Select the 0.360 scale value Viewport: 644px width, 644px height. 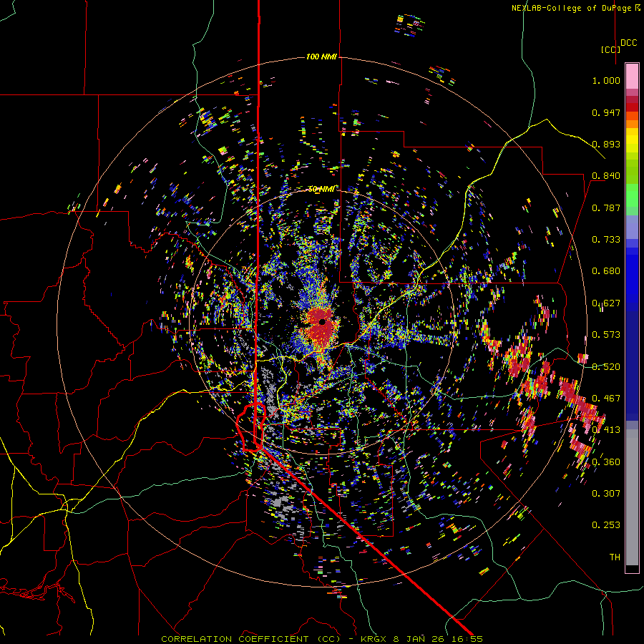coord(606,462)
